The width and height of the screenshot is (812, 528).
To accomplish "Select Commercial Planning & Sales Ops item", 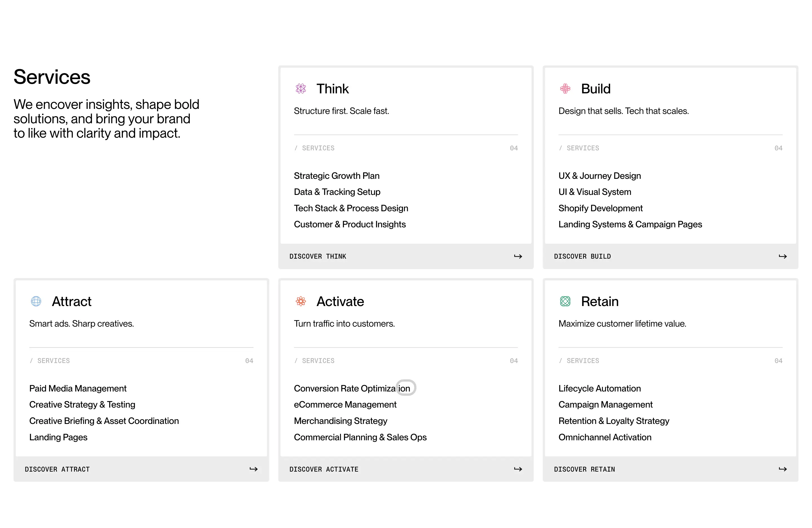I will [x=360, y=437].
